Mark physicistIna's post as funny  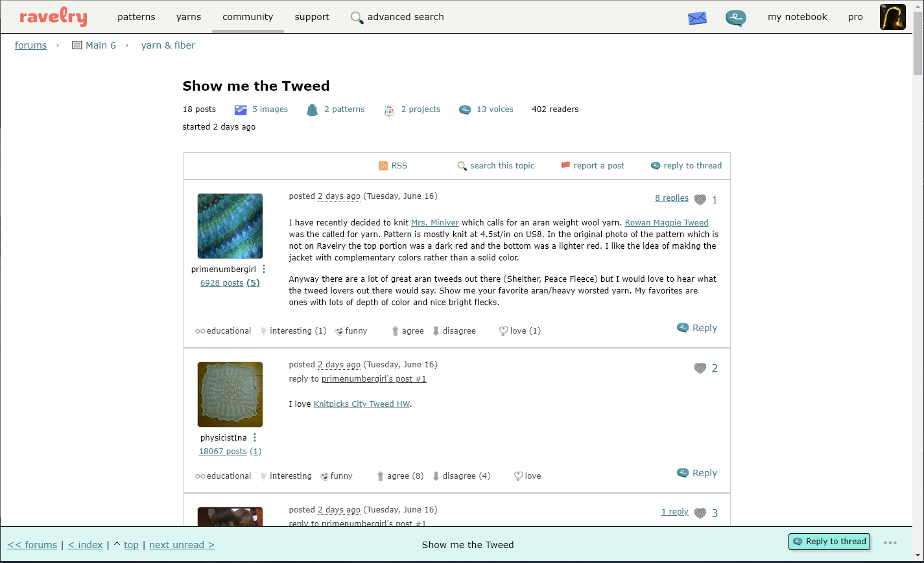(x=337, y=476)
